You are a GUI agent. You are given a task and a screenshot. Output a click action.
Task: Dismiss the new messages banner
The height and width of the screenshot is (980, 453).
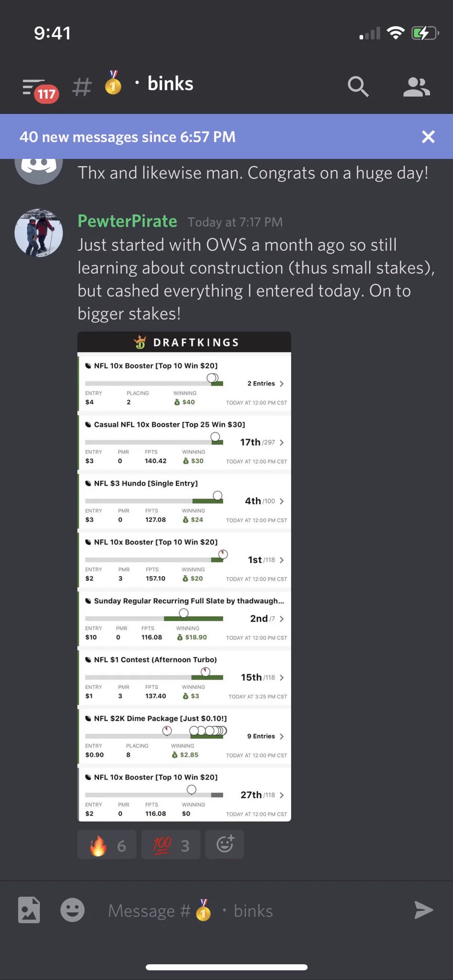(428, 137)
